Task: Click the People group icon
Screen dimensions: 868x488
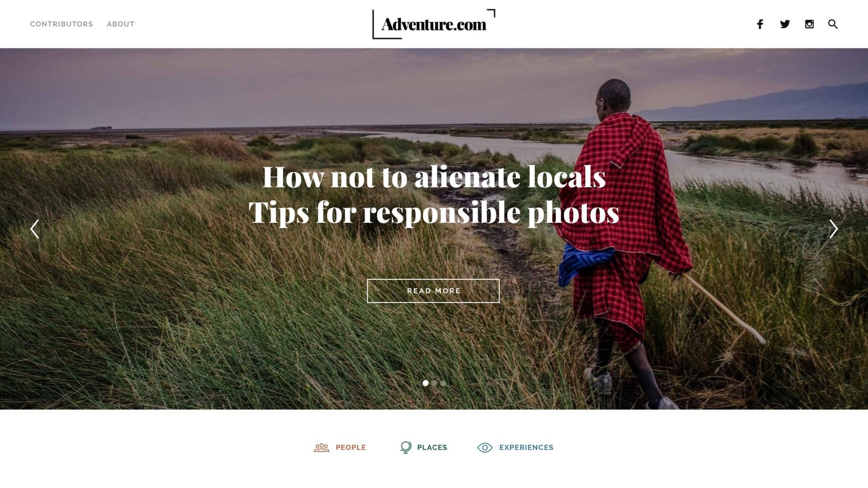Action: point(321,448)
